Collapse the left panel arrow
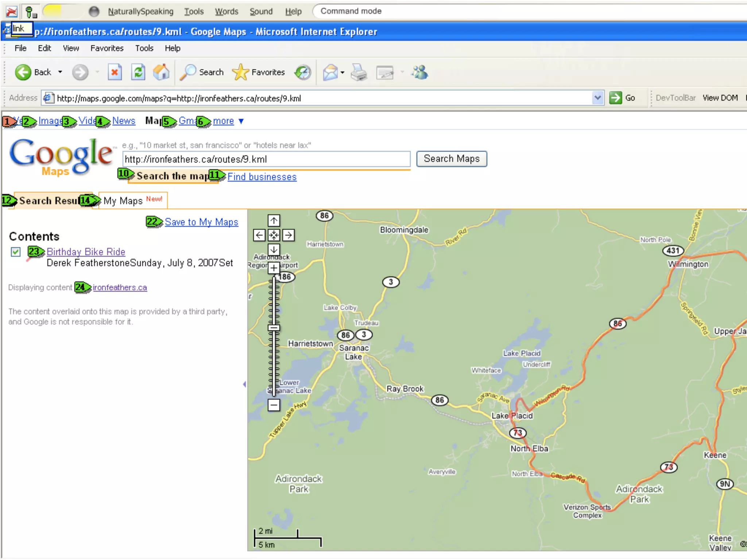The height and width of the screenshot is (560, 747). (x=244, y=384)
